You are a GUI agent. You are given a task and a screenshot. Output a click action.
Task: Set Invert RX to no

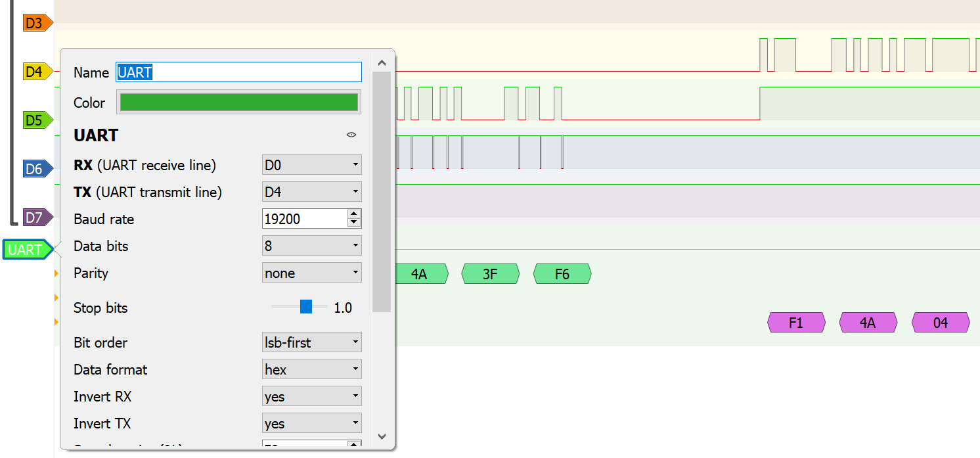311,396
